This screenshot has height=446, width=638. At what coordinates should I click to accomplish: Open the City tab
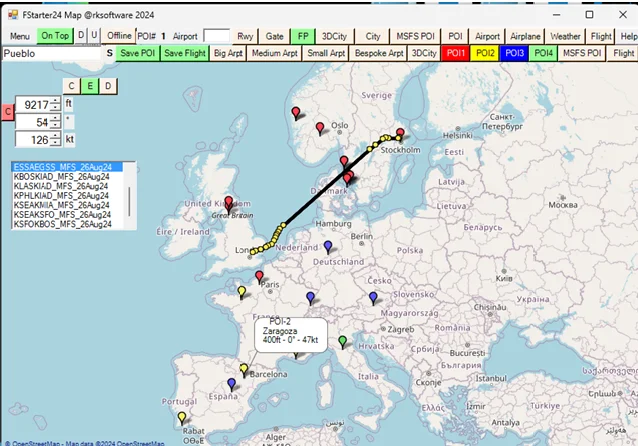(373, 36)
